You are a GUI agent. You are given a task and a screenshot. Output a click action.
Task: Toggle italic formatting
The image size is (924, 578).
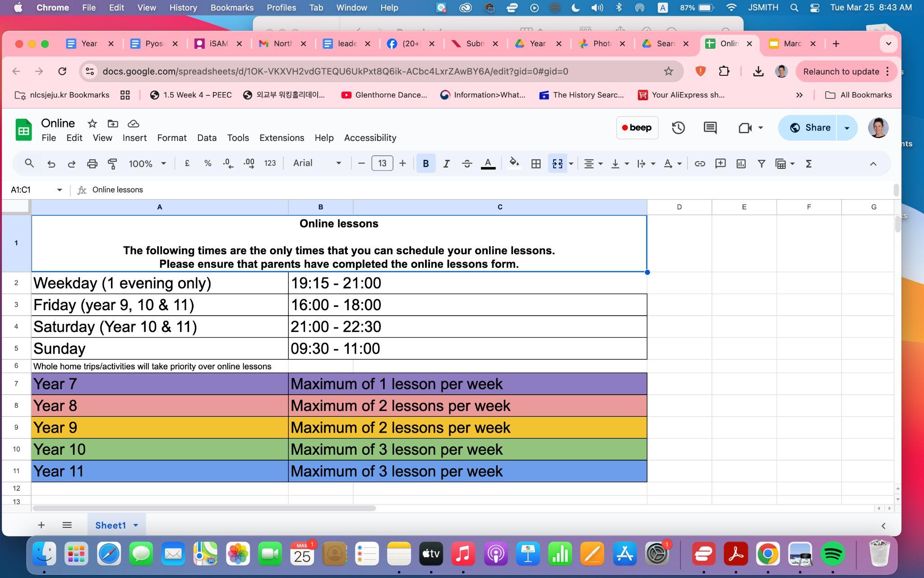pos(446,163)
